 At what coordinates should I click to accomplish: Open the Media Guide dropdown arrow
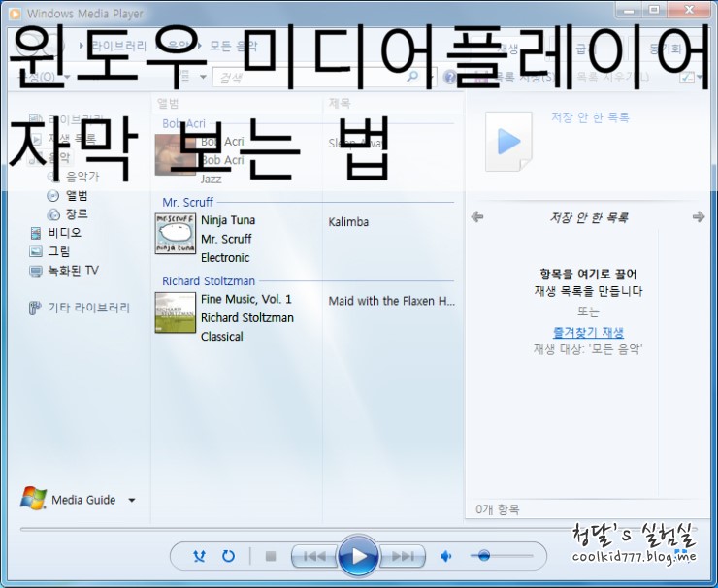[132, 500]
